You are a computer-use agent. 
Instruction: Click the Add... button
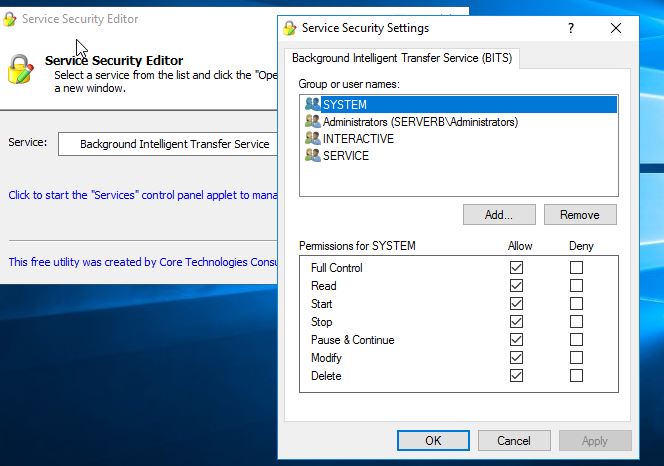pos(499,215)
